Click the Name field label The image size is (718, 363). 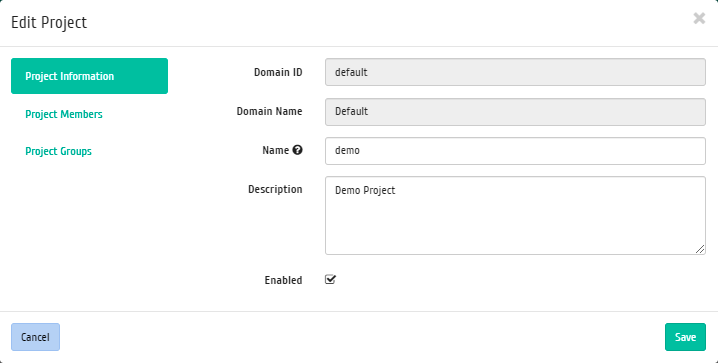tap(275, 150)
